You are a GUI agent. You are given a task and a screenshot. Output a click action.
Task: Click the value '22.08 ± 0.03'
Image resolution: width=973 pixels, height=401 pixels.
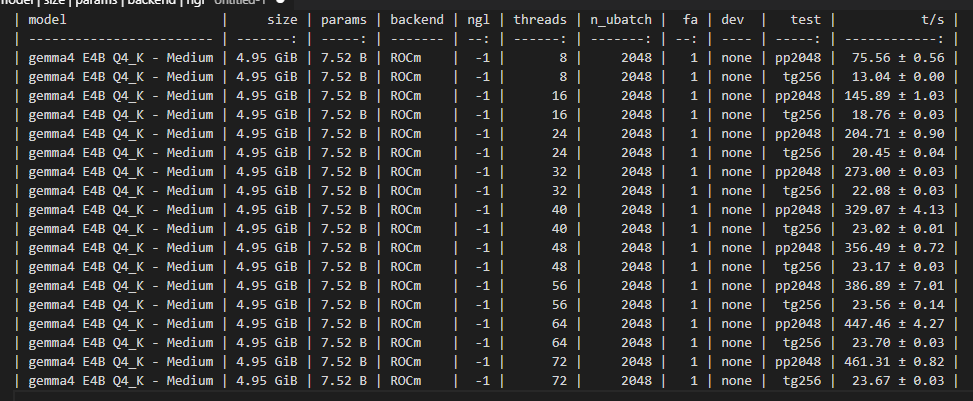tap(898, 191)
